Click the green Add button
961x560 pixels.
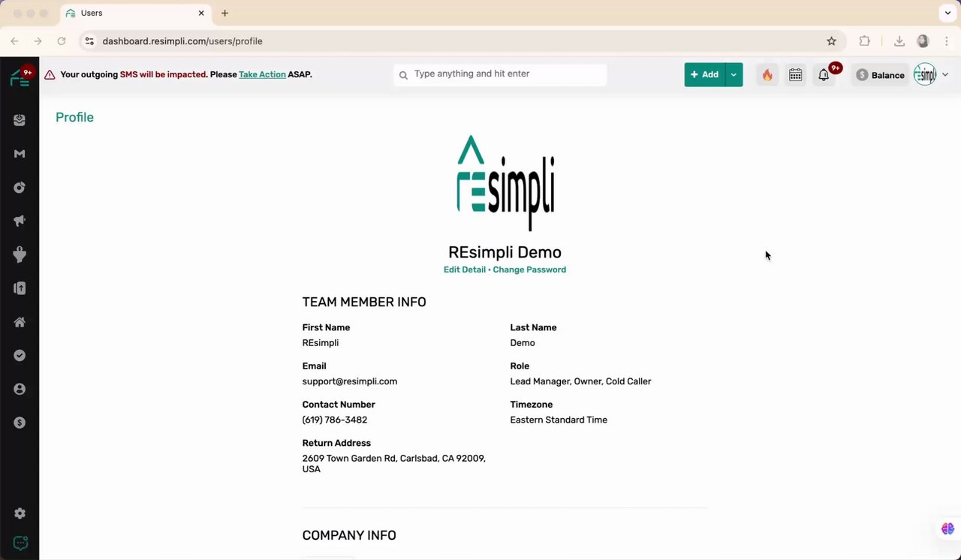pyautogui.click(x=704, y=74)
